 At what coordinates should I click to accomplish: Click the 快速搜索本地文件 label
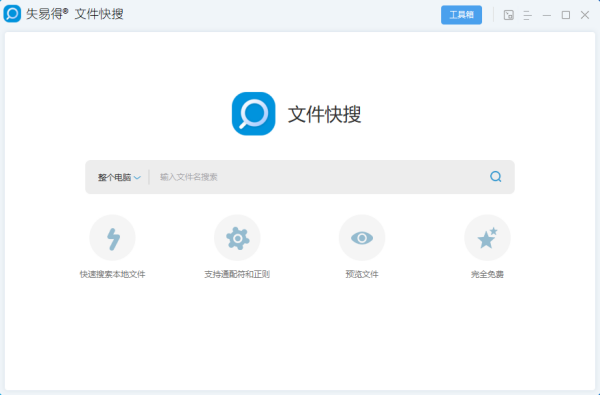pyautogui.click(x=112, y=274)
